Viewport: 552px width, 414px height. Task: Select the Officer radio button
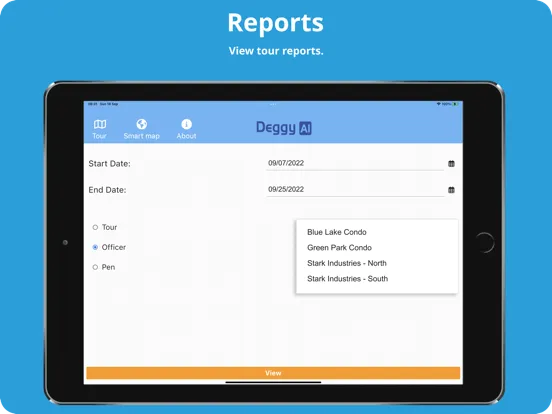[95, 247]
